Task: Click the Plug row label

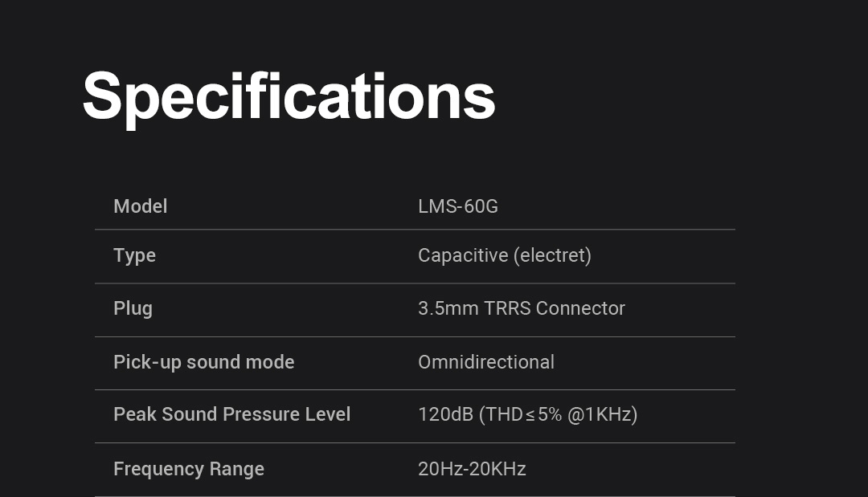Action: [133, 308]
